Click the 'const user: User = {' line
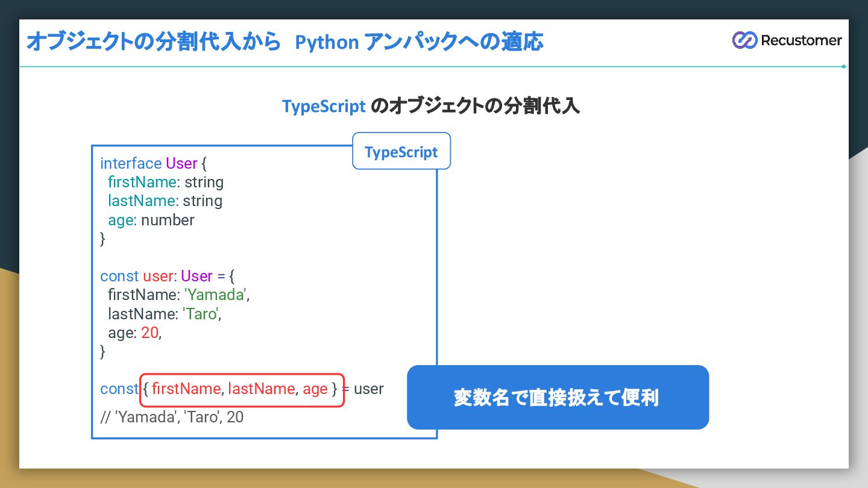The image size is (868, 488). [168, 276]
